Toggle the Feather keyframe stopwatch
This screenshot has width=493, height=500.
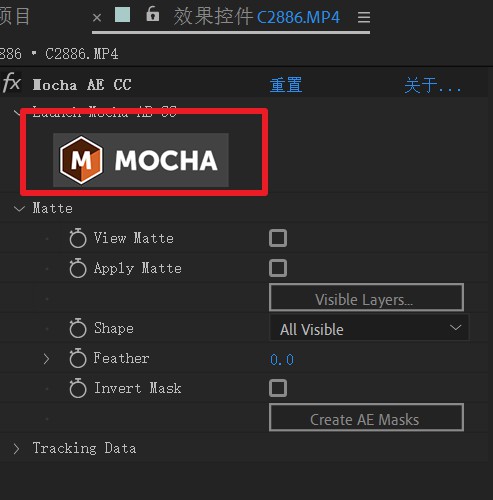tap(78, 358)
